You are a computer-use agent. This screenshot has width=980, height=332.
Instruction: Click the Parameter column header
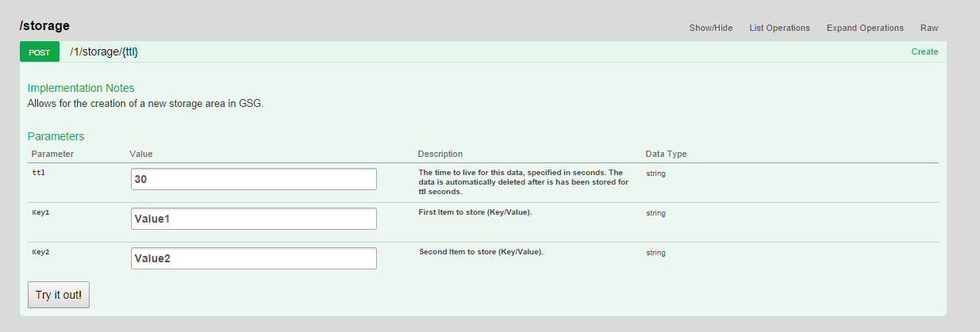[52, 154]
